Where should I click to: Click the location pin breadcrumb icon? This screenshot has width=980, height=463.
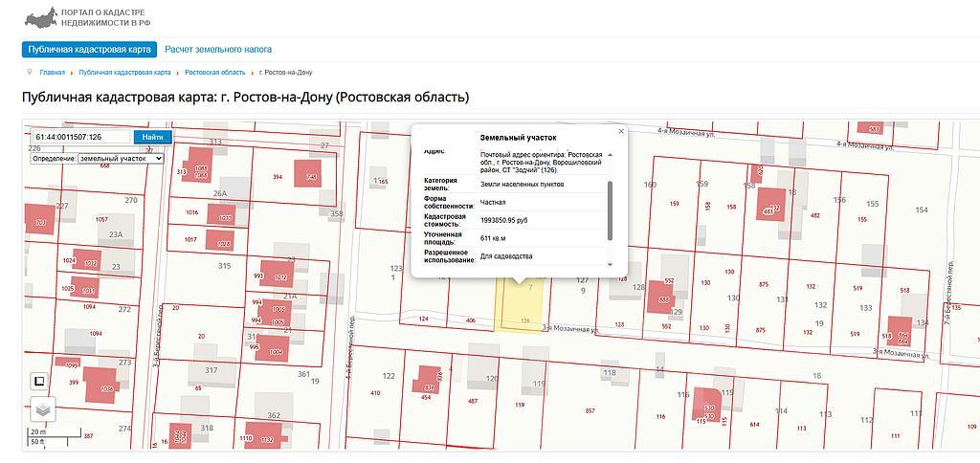point(31,72)
